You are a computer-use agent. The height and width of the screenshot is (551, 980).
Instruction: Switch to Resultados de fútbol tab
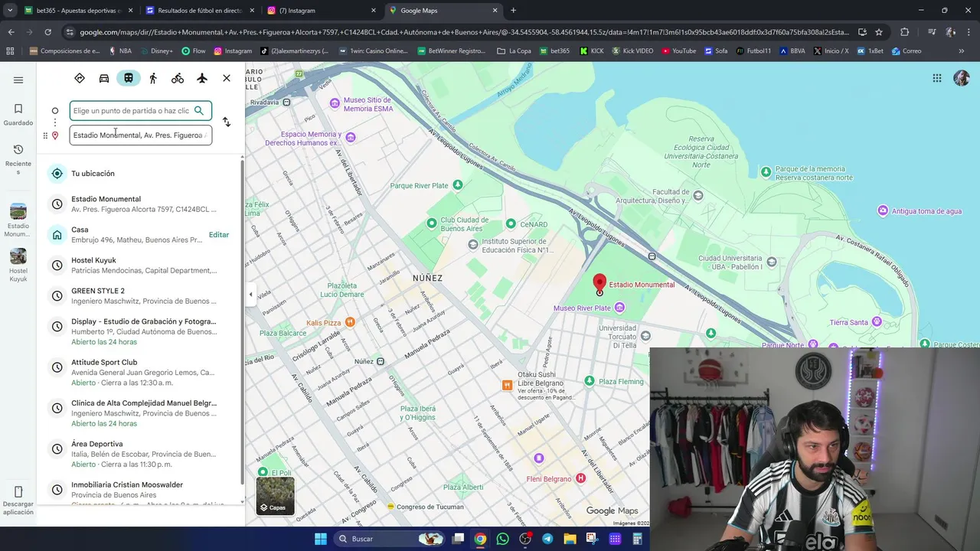pos(199,11)
